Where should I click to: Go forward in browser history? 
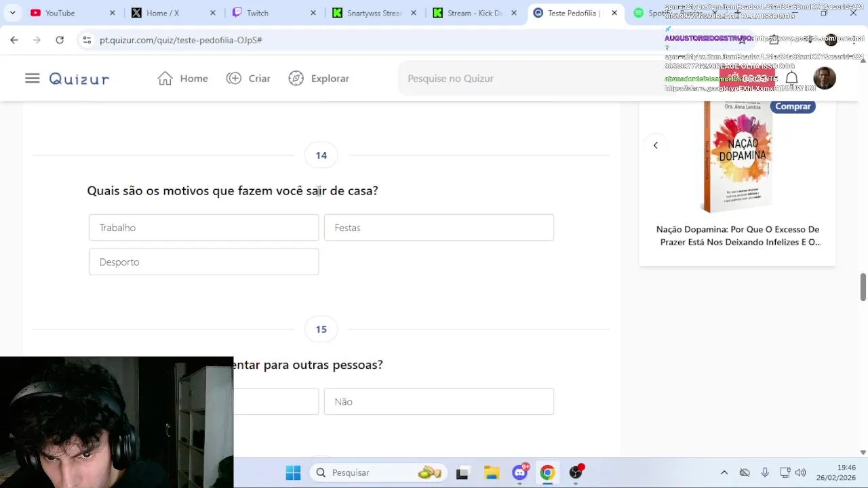pyautogui.click(x=37, y=40)
